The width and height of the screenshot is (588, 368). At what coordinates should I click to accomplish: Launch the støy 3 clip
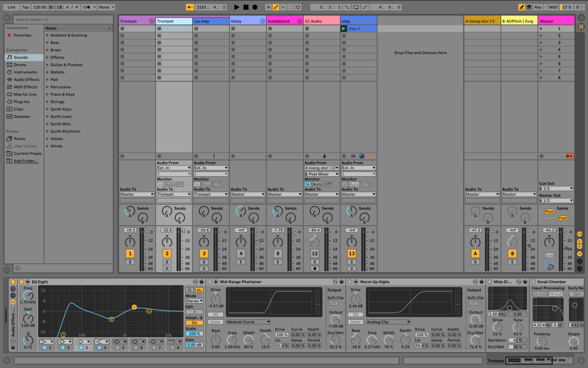coord(344,28)
